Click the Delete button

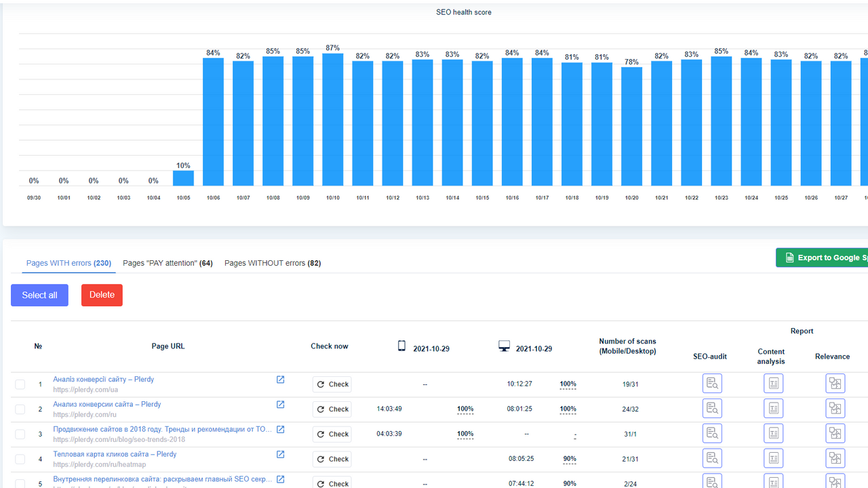102,295
